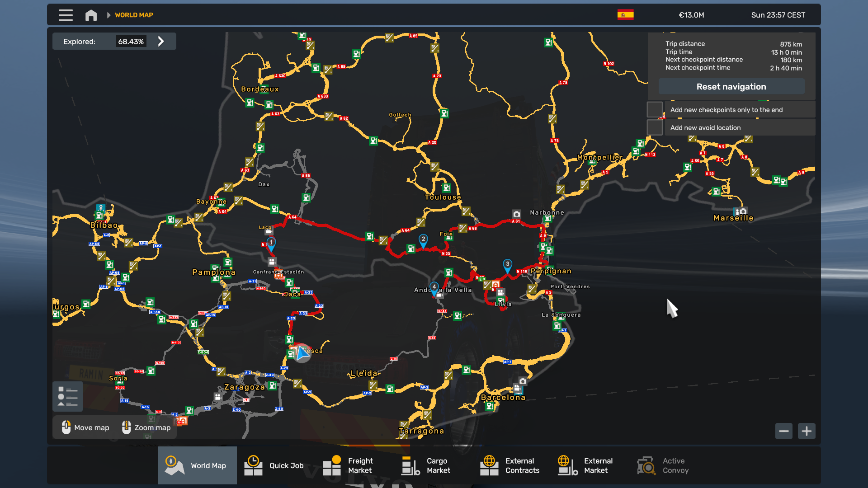The image size is (868, 488).
Task: Select checkpoint 3 marker near Perpignan
Action: [507, 265]
